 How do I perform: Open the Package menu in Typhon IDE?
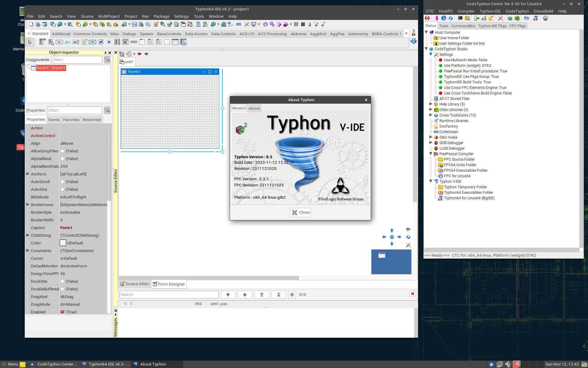pos(161,17)
